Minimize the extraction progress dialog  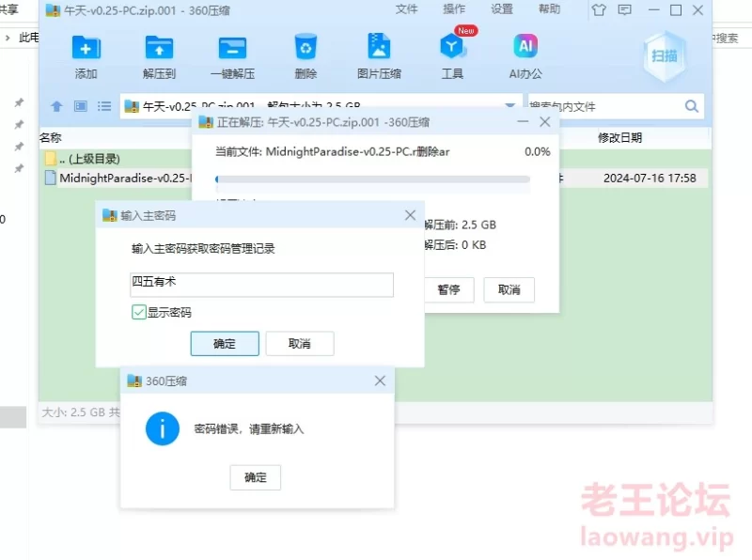(x=523, y=122)
